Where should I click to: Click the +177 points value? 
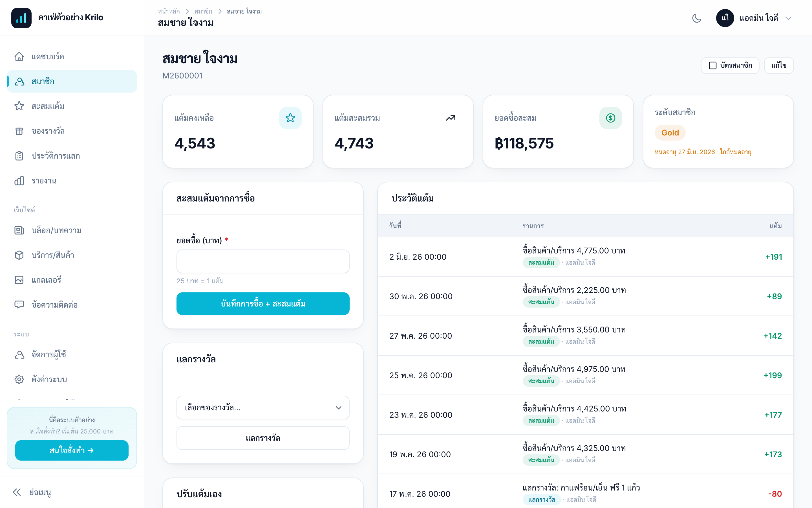tap(773, 415)
